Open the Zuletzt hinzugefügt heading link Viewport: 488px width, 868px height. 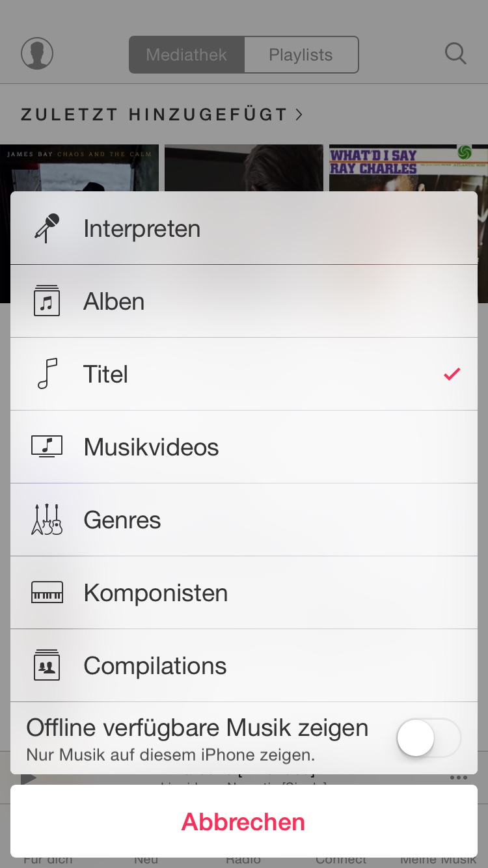154,115
